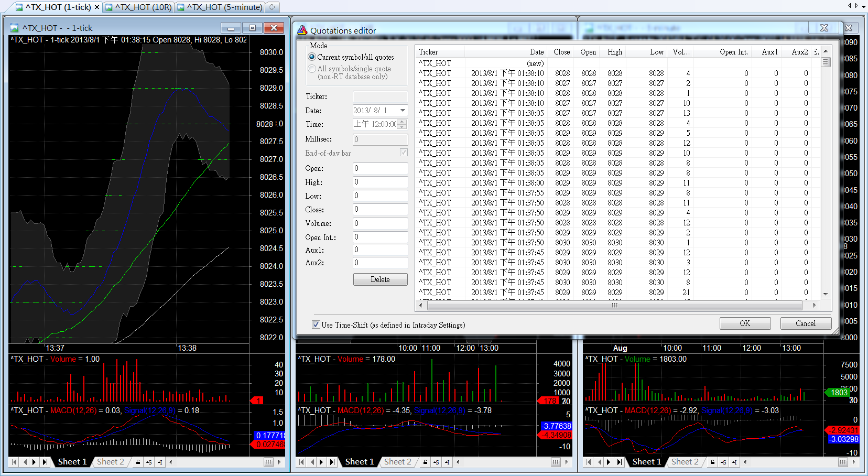Image resolution: width=868 pixels, height=476 pixels.
Task: Click the Close price input field
Action: [380, 209]
